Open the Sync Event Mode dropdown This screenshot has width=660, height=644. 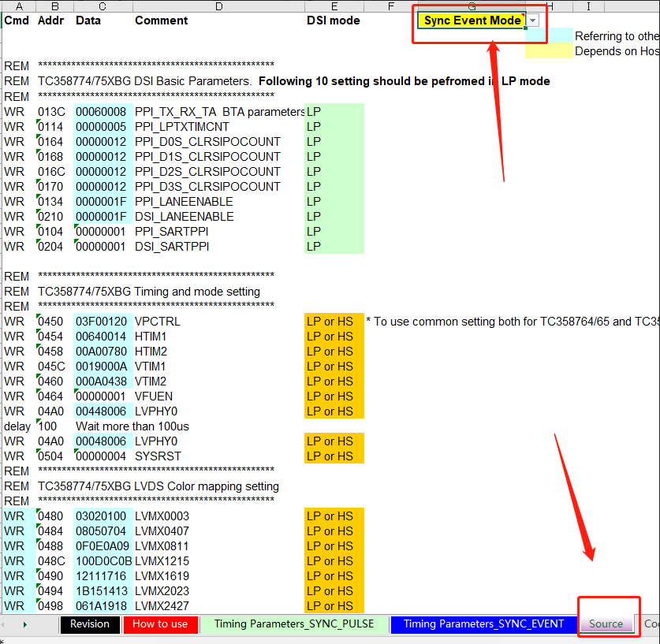[532, 20]
